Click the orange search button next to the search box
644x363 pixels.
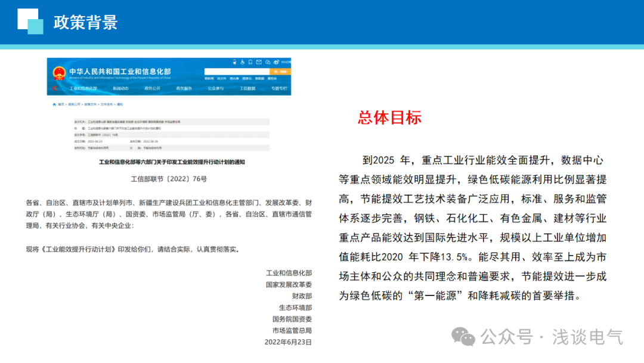(280, 72)
